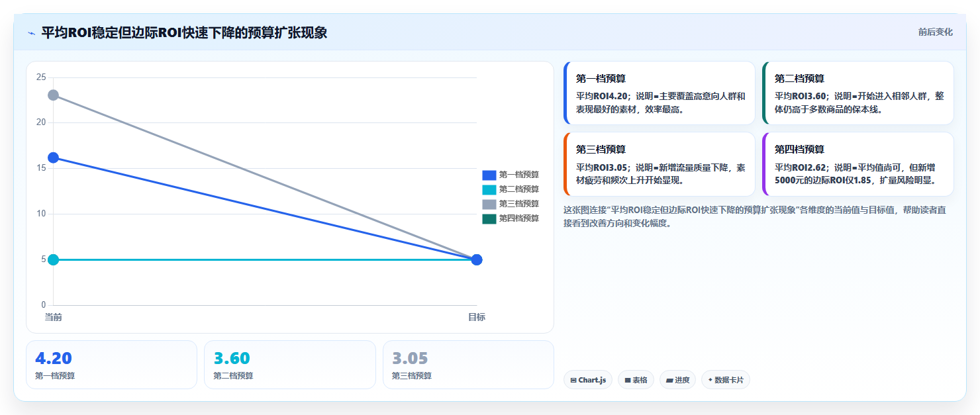This screenshot has width=980, height=415.
Task: Open the 数据卡片 tag chip
Action: (x=726, y=380)
